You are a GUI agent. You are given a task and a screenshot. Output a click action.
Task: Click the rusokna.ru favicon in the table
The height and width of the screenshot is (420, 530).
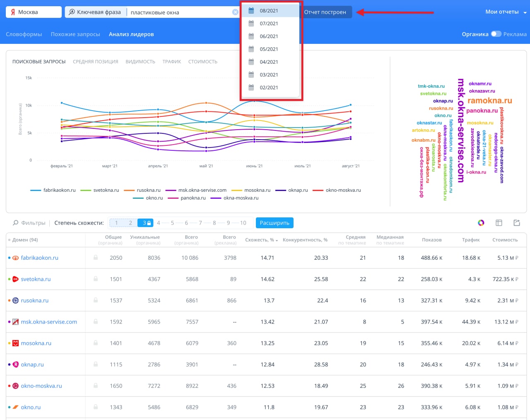[x=16, y=300]
